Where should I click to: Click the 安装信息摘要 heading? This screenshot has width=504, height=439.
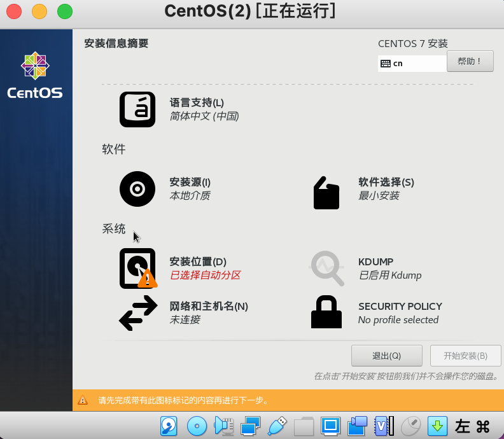click(x=116, y=43)
